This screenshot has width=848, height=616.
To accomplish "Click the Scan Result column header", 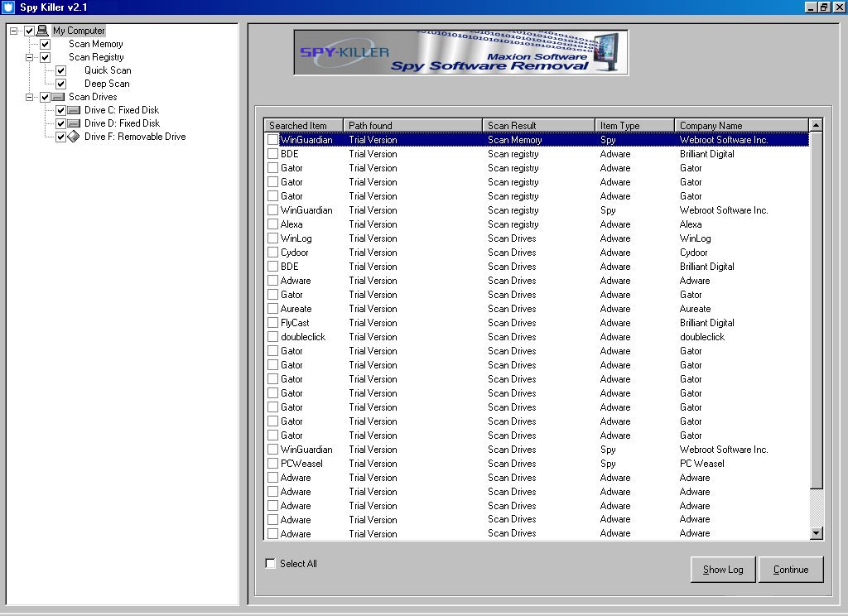I will tap(538, 126).
